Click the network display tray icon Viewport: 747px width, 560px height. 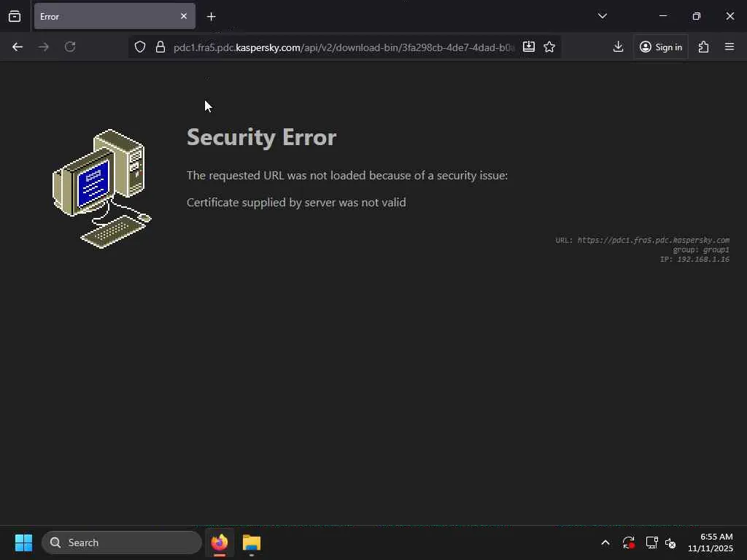point(651,542)
